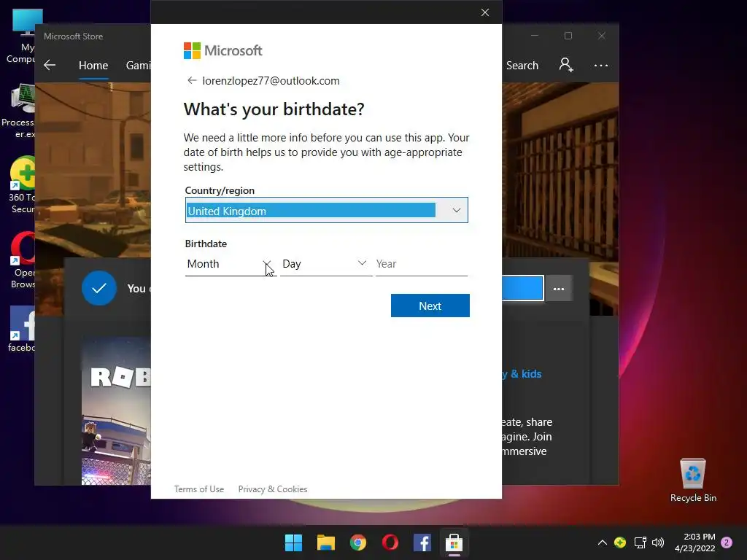Click the Microsoft logo in dialog
747x560 pixels.
pos(222,50)
